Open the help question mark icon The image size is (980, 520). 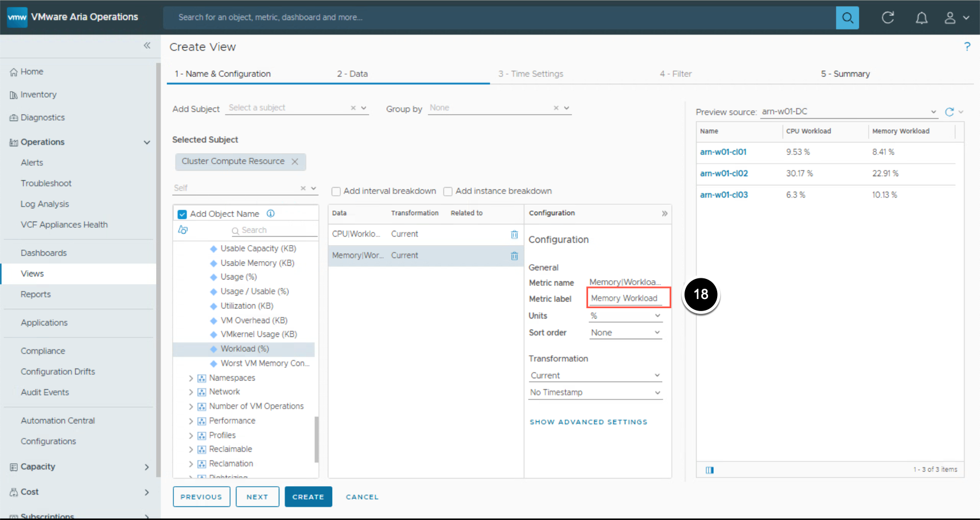[967, 47]
